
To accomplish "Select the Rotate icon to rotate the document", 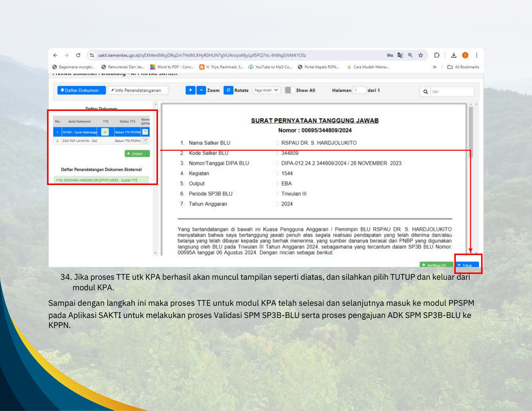I will pyautogui.click(x=229, y=90).
